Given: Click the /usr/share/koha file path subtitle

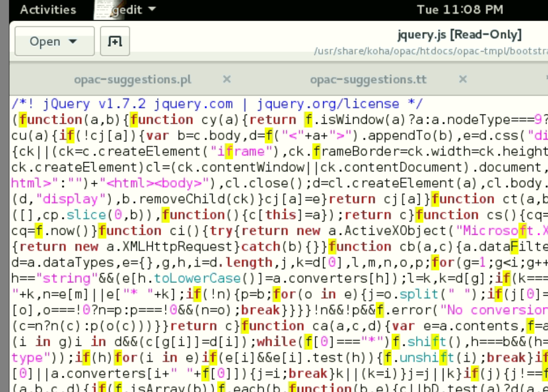Looking at the screenshot, I should point(430,51).
